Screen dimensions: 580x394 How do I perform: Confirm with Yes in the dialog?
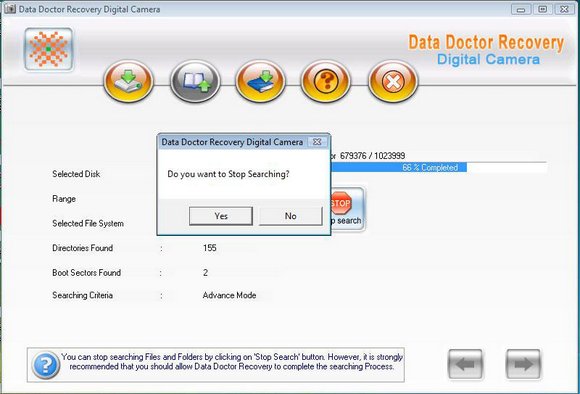tap(221, 216)
